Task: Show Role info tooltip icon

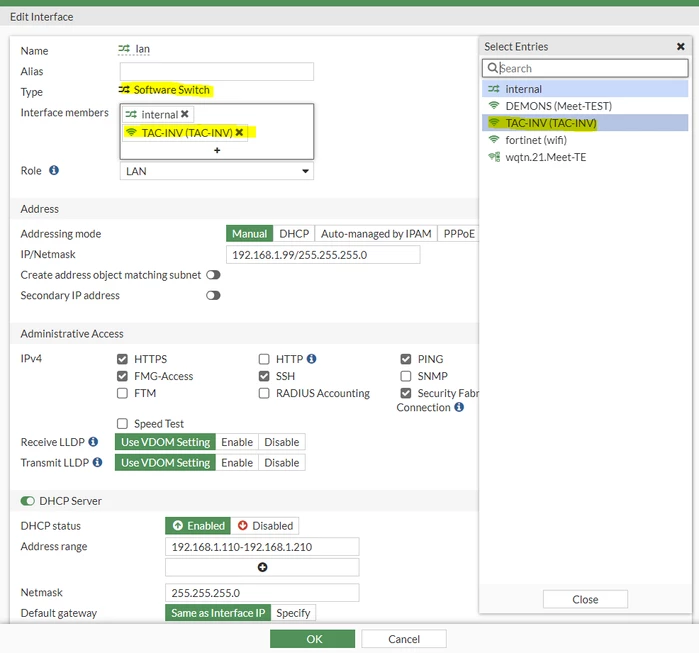Action: point(54,170)
